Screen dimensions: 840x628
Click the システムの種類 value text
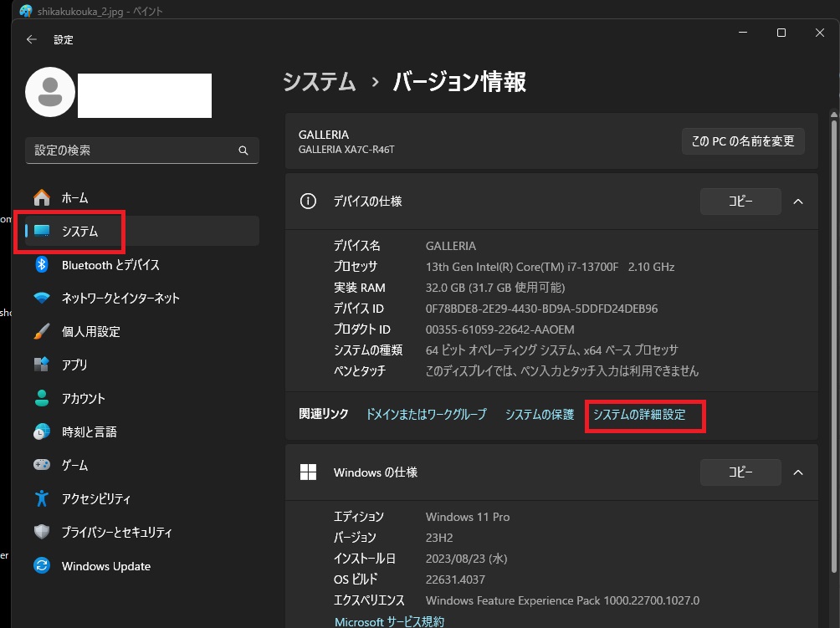click(x=552, y=350)
